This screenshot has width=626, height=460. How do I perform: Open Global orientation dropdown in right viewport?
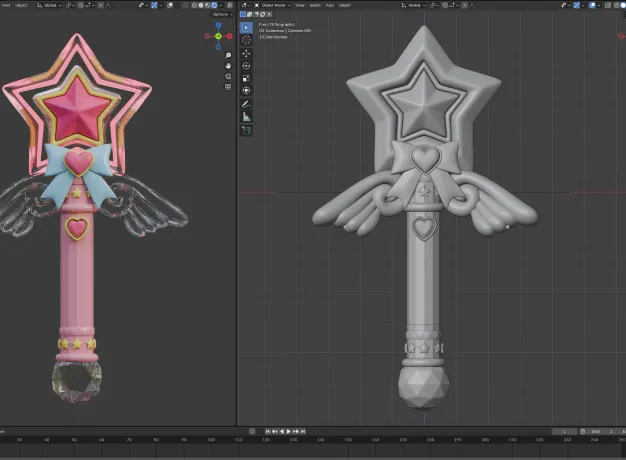point(413,5)
